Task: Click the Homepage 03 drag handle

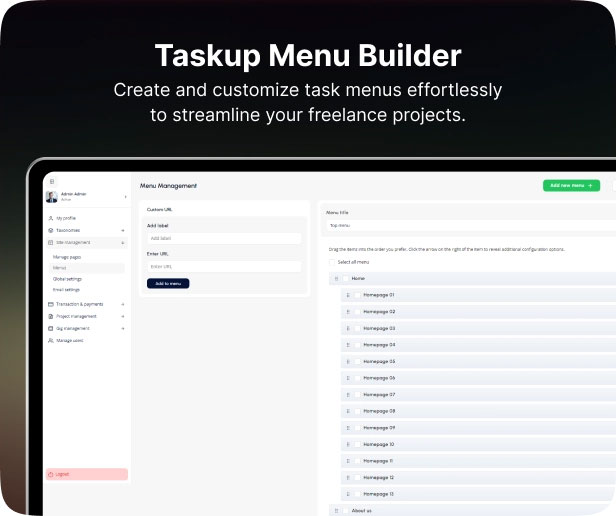Action: [348, 328]
